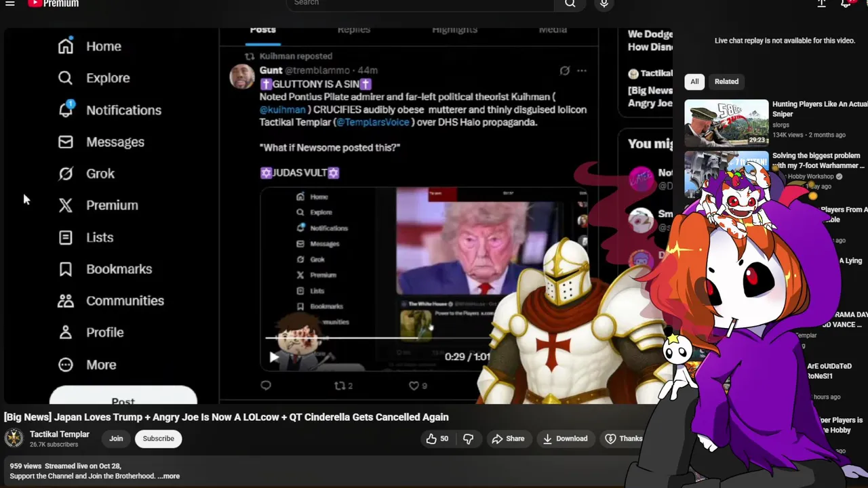Open the Create upload icon
This screenshot has width=868, height=488.
click(821, 3)
